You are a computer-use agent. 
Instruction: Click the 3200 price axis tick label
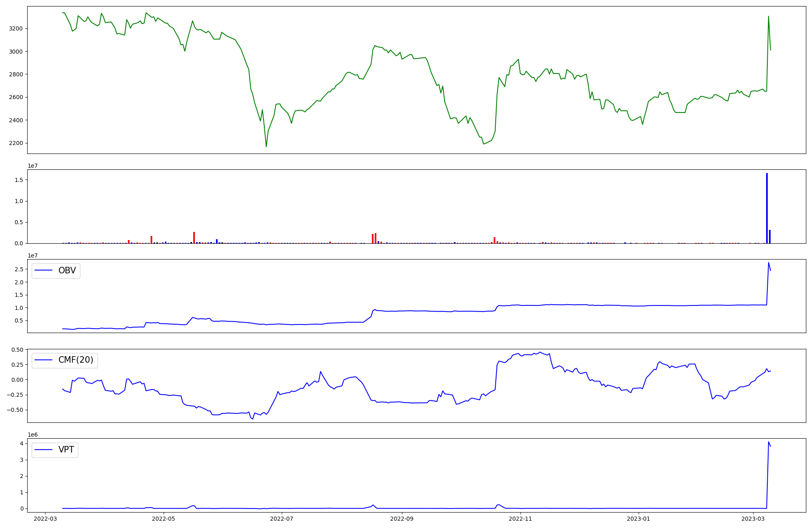[16, 28]
